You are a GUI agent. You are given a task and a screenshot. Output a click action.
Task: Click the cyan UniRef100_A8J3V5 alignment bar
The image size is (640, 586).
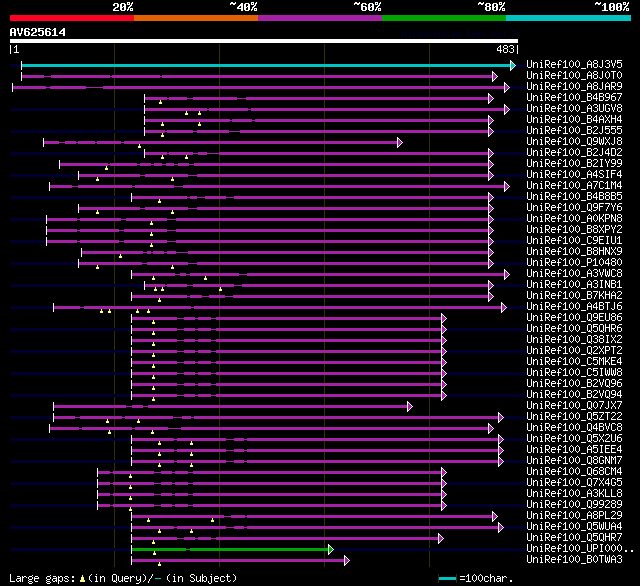[x=266, y=65]
